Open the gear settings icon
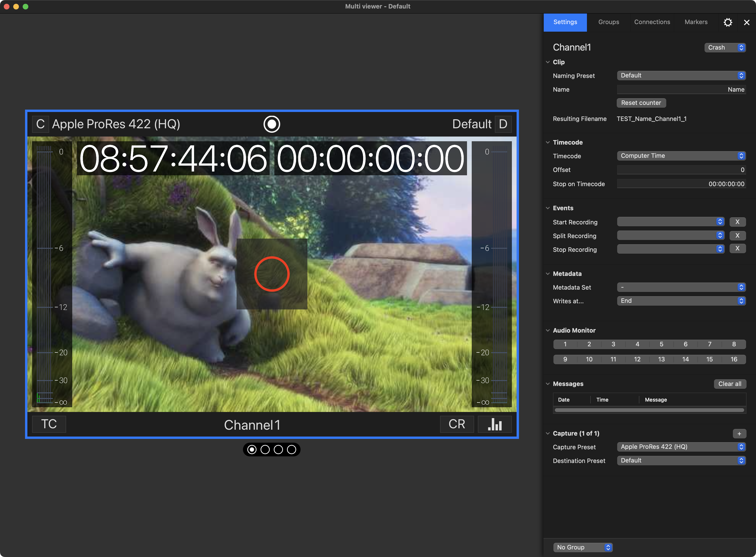This screenshot has width=756, height=557. (728, 22)
